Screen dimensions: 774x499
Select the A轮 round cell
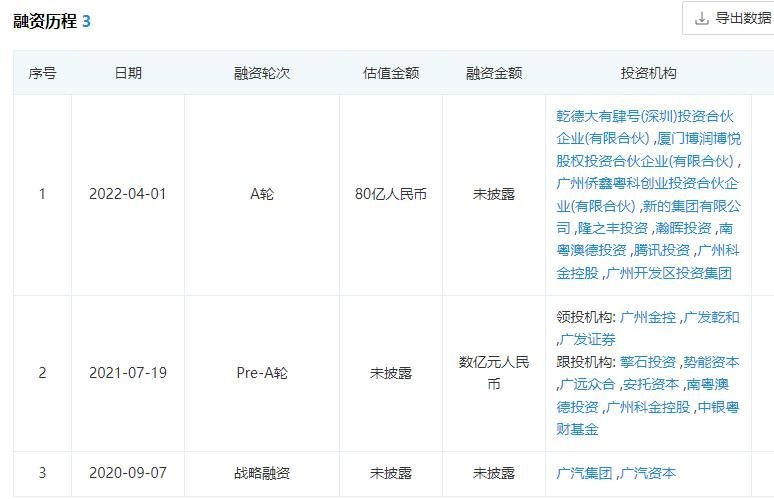[x=262, y=194]
